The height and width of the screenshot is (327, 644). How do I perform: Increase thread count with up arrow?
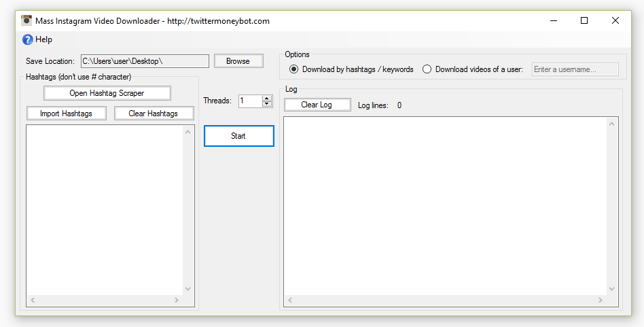267,98
